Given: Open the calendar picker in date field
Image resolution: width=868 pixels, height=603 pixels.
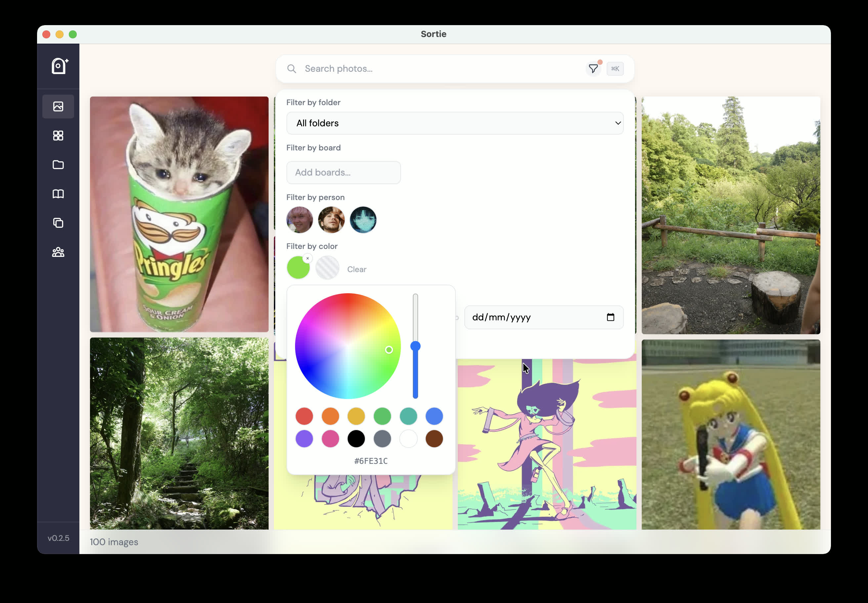Looking at the screenshot, I should (610, 317).
